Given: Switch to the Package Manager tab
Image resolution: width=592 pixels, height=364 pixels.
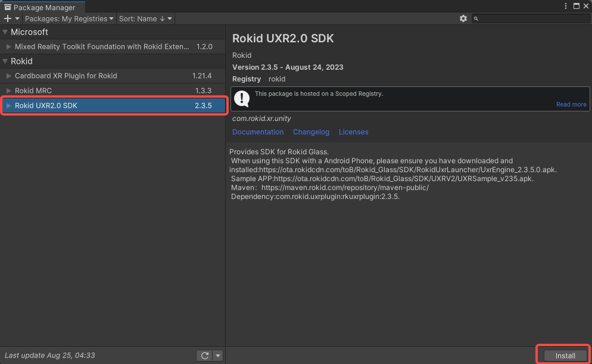Looking at the screenshot, I should tap(42, 5).
